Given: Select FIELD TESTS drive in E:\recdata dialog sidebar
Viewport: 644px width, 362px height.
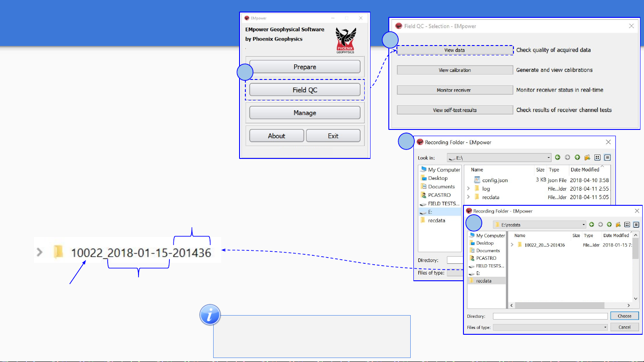Looking at the screenshot, I should (487, 266).
